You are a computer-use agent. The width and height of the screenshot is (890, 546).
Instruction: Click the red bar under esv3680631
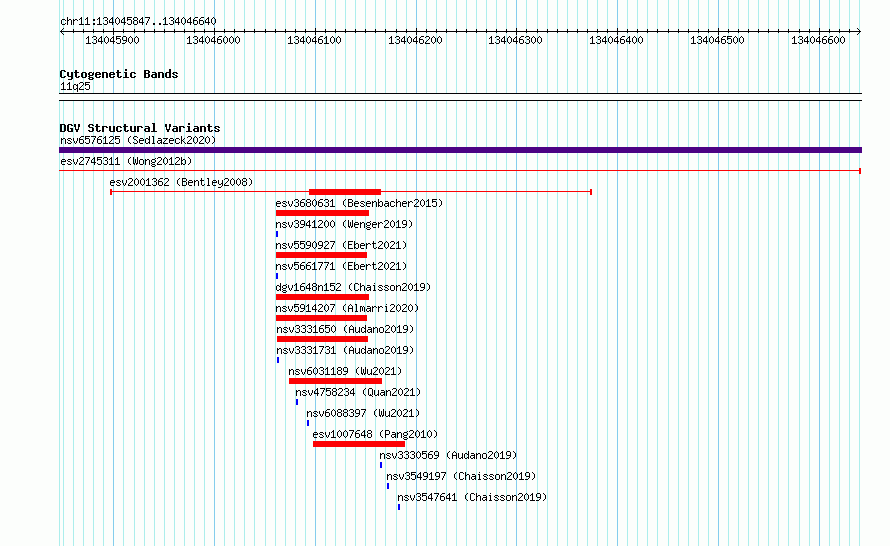click(322, 213)
